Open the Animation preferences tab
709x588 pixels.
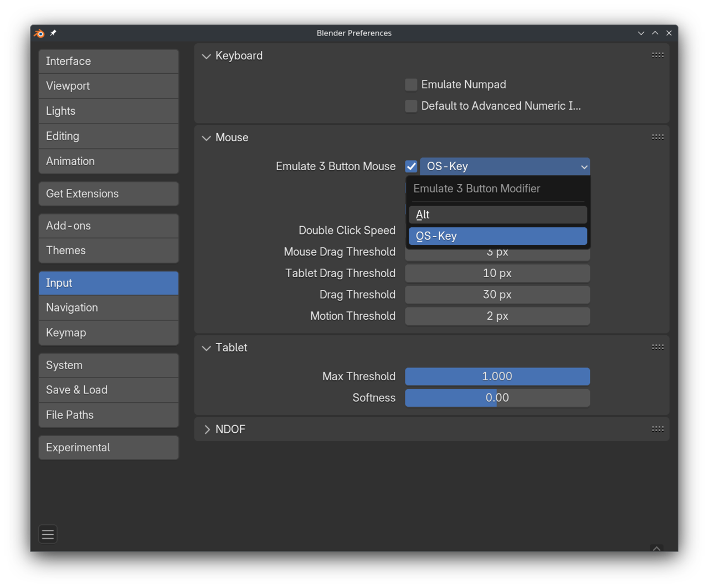(109, 161)
